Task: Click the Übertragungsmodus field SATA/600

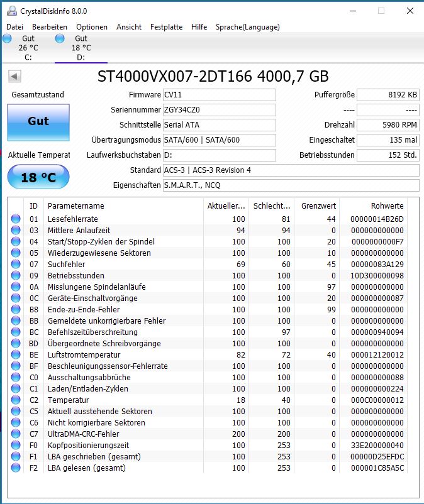Action: [220, 140]
